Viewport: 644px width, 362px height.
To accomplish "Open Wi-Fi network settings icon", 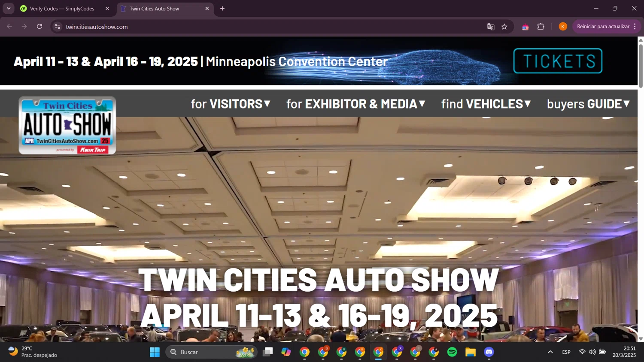I will [582, 352].
